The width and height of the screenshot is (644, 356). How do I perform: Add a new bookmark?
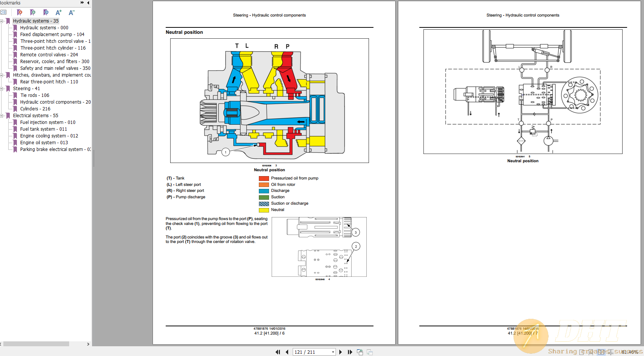33,12
